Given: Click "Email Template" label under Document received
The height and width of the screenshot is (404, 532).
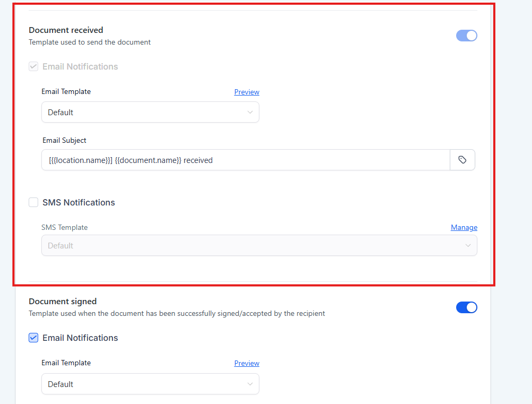Looking at the screenshot, I should 66,91.
